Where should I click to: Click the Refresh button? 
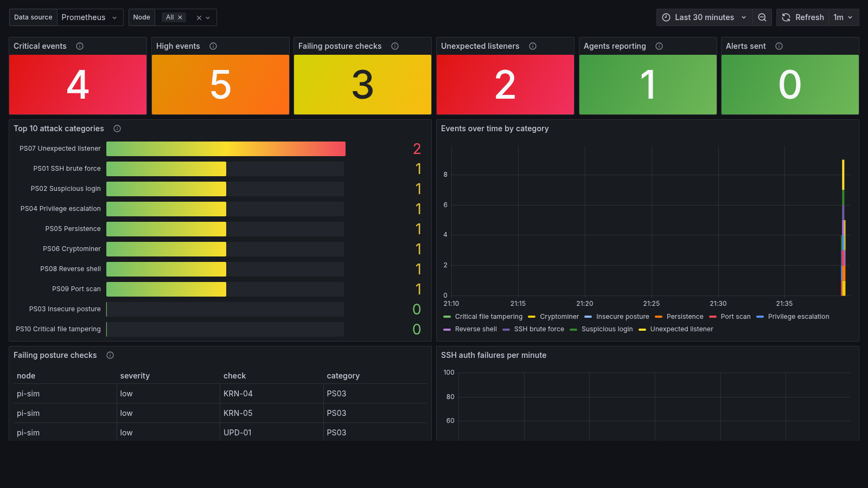[x=803, y=17]
